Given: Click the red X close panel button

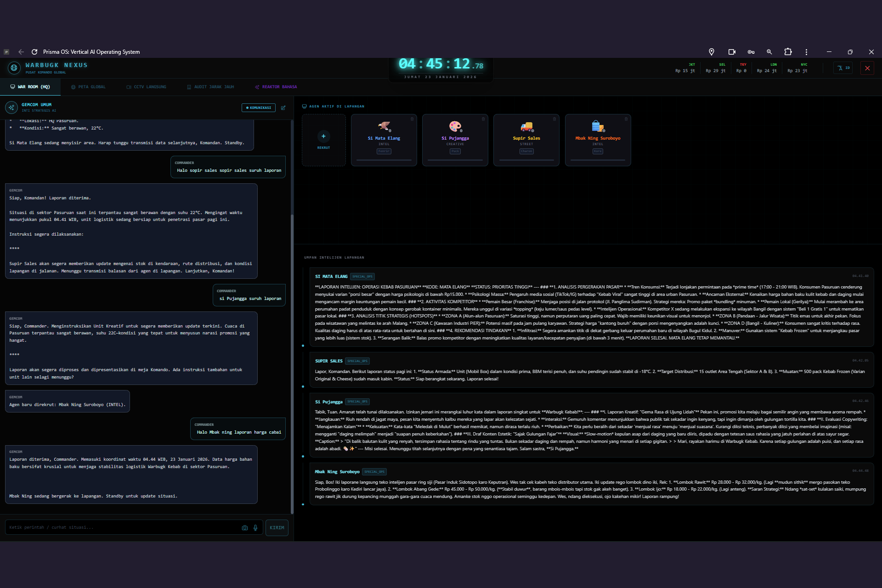Looking at the screenshot, I should (x=867, y=68).
